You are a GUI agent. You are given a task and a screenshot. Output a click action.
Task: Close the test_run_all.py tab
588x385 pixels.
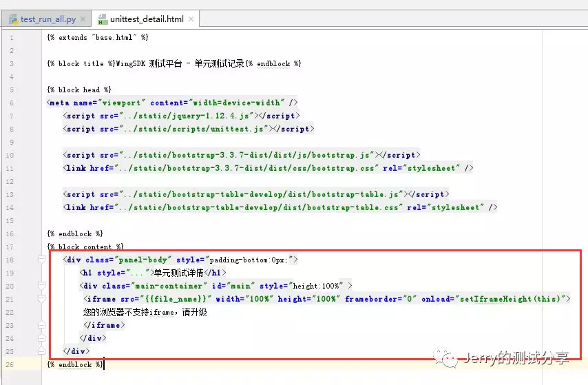(83, 19)
